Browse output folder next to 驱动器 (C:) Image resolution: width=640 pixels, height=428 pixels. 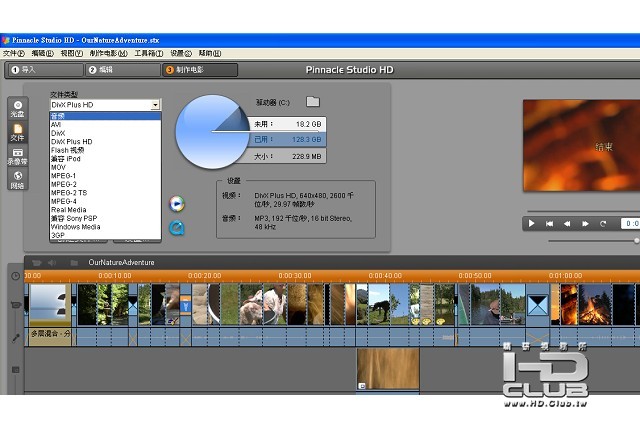pyautogui.click(x=313, y=102)
